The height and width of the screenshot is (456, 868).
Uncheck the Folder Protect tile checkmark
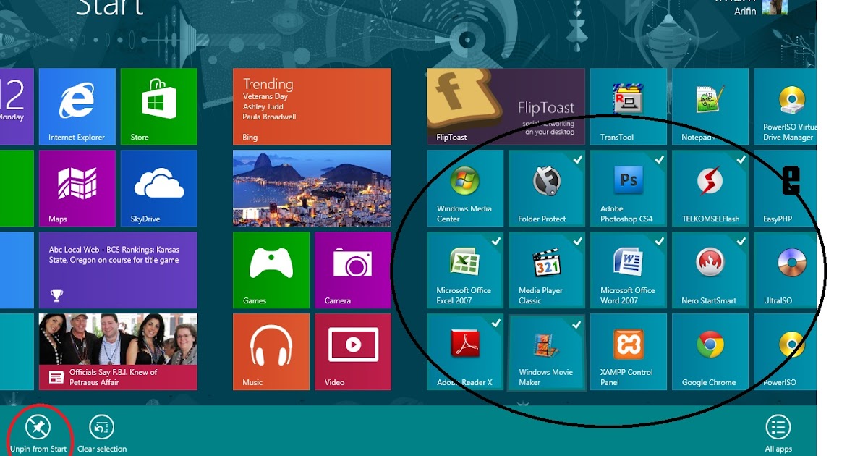(578, 159)
